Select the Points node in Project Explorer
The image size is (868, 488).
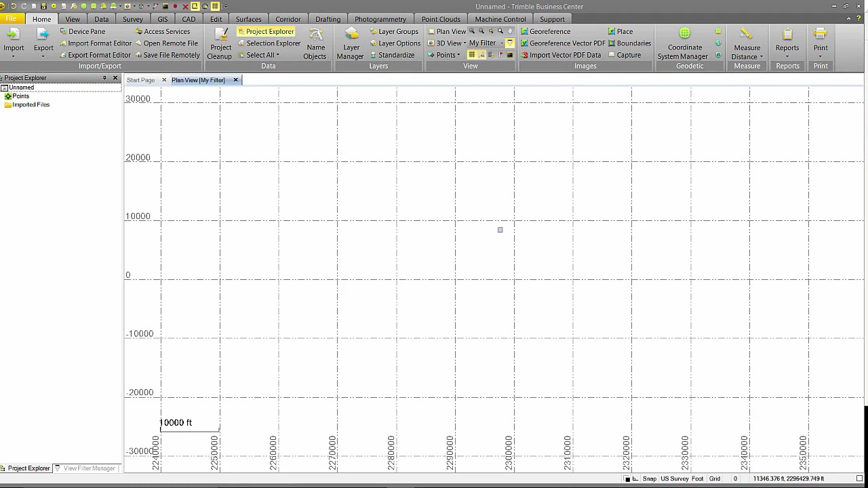tap(17, 96)
